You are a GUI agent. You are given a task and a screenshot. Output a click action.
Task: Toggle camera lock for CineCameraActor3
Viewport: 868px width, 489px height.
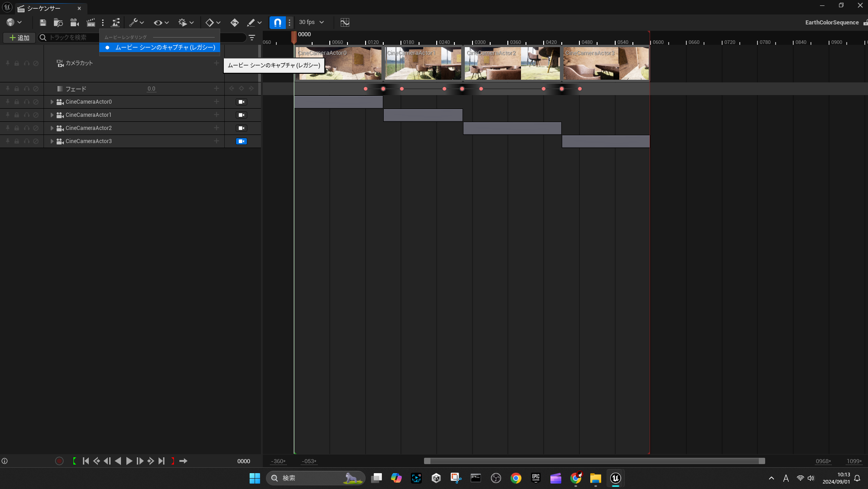tap(241, 141)
